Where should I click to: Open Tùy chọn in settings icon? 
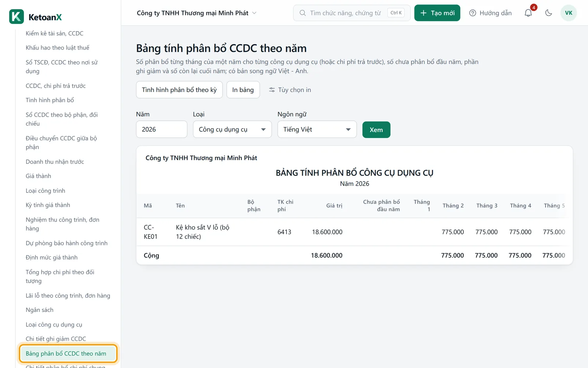(x=272, y=90)
